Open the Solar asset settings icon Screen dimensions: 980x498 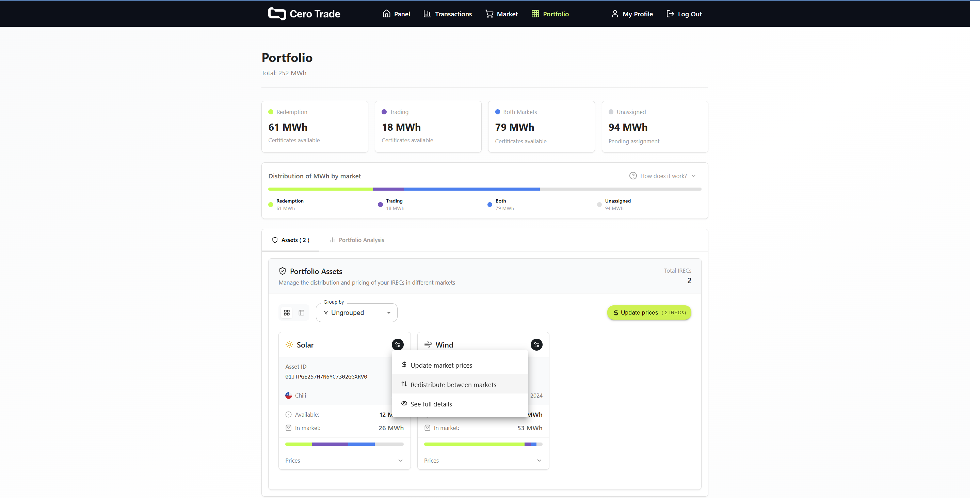click(398, 344)
